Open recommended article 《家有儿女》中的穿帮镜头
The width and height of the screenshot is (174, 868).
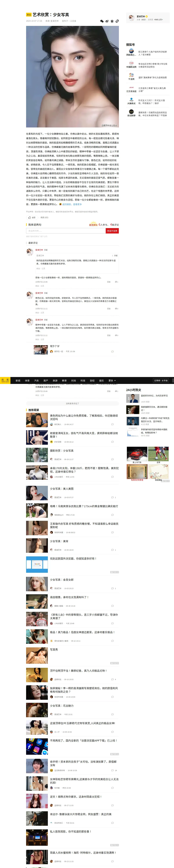tap(84, 616)
